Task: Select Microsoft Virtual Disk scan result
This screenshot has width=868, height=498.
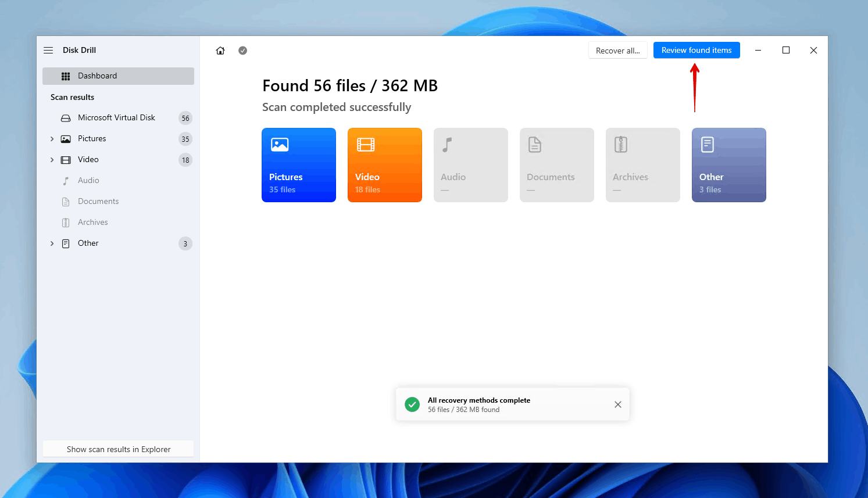Action: [118, 118]
